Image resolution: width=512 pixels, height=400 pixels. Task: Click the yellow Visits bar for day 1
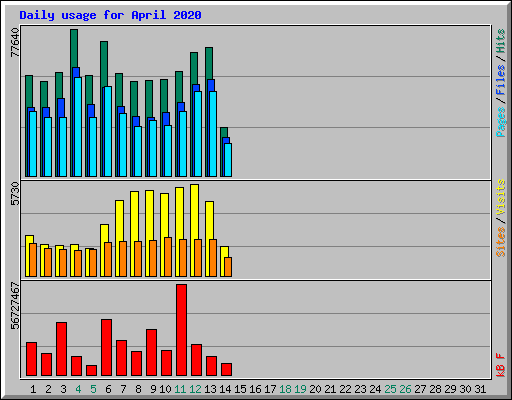click(28, 256)
